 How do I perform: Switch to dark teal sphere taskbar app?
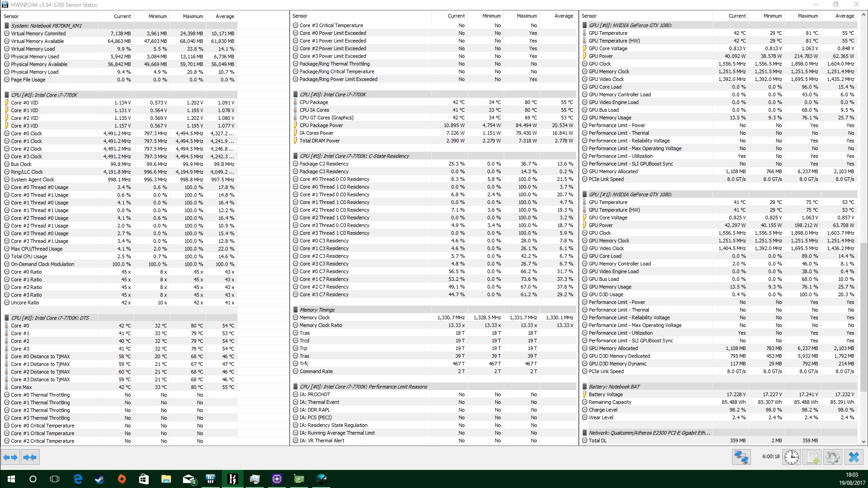point(321,479)
